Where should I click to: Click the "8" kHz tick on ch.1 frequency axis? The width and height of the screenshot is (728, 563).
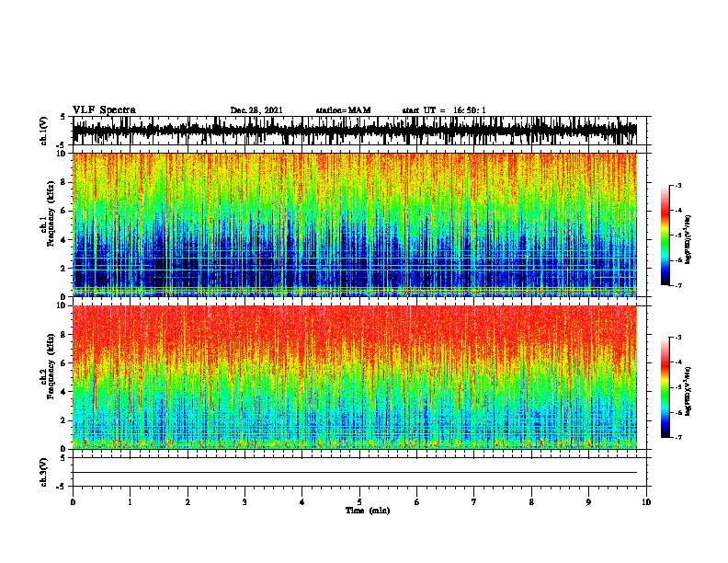point(63,182)
